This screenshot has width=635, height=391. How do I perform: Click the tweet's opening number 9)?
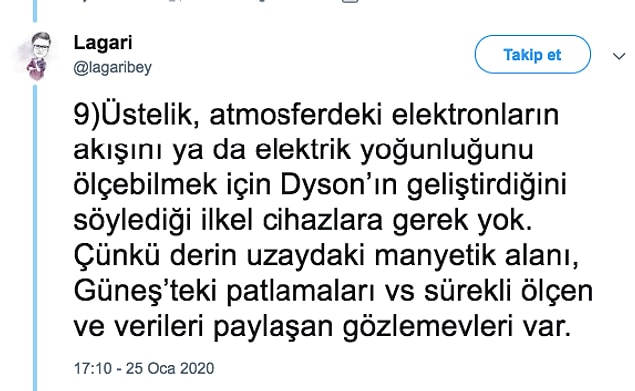[x=87, y=116]
